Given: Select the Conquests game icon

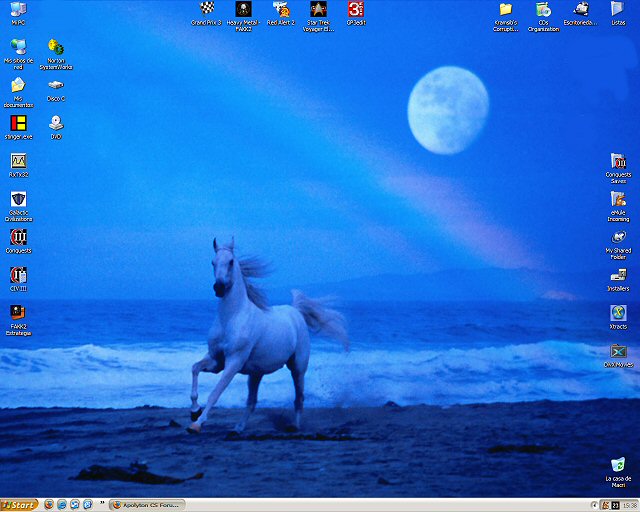Looking at the screenshot, I should tap(18, 237).
